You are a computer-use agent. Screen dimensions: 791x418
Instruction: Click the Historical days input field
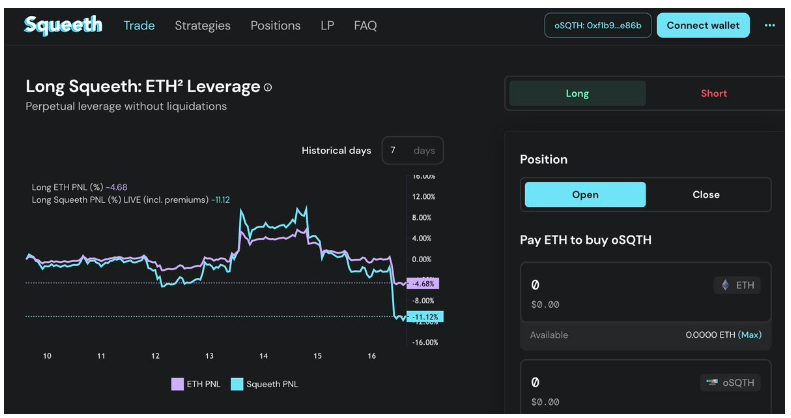(412, 150)
